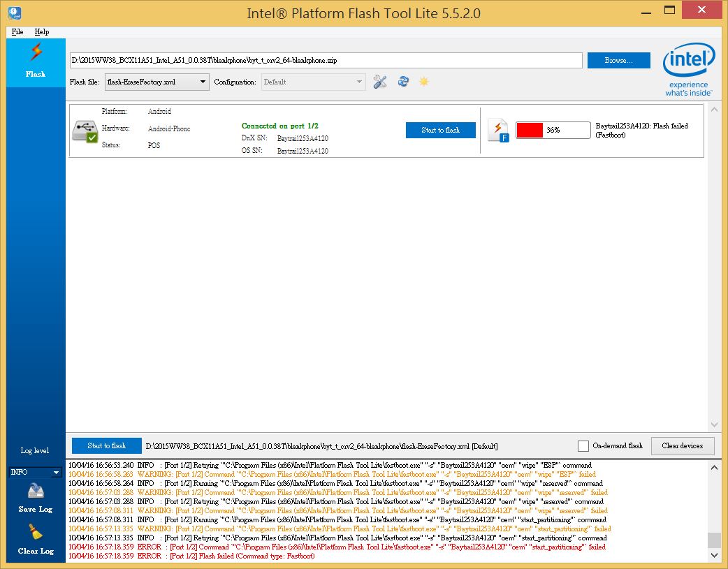Click the Clear devices button
Image resolution: width=728 pixels, height=569 pixels.
(x=682, y=446)
